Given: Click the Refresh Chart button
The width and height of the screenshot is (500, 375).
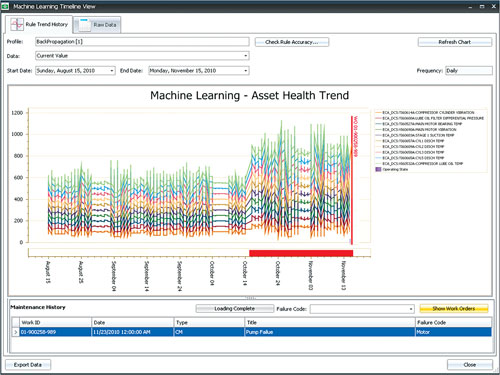Looking at the screenshot, I should click(455, 42).
